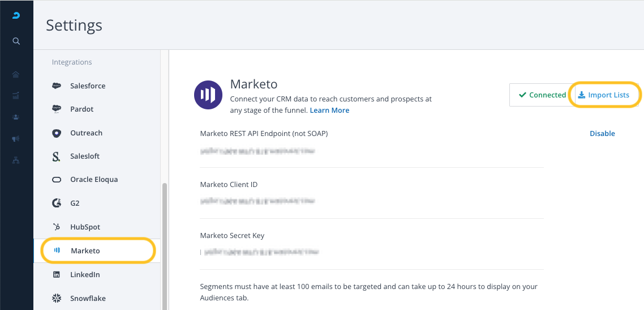Screen dimensions: 644x310
Task: Open the analytics chart icon in sidebar
Action: tap(16, 96)
